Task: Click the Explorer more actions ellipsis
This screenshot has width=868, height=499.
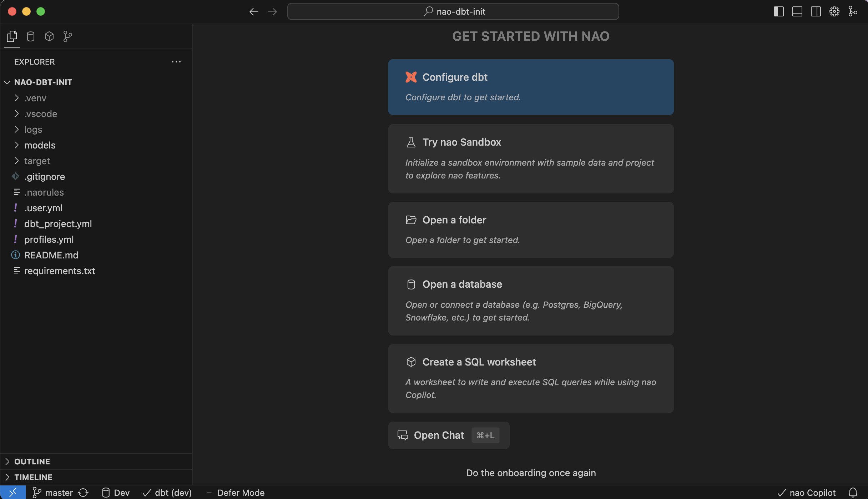Action: click(176, 62)
